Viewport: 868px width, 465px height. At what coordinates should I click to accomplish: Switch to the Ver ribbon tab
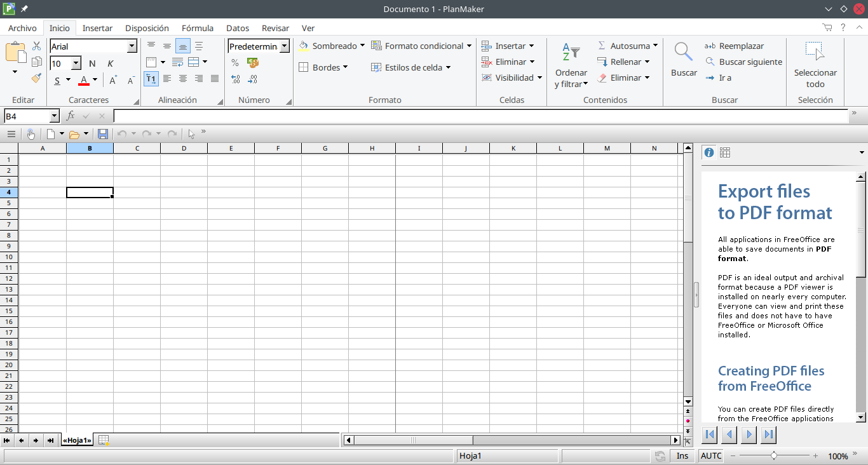tap(308, 28)
